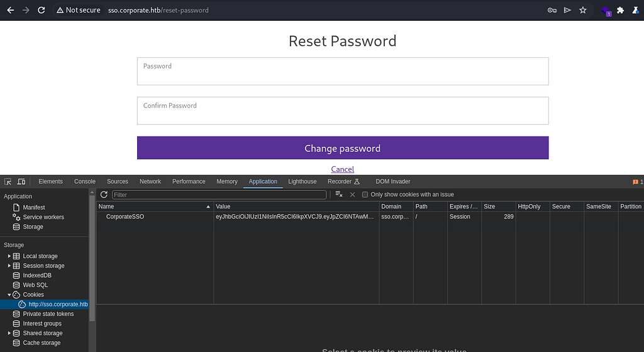Click the browser address bar URL

(158, 10)
